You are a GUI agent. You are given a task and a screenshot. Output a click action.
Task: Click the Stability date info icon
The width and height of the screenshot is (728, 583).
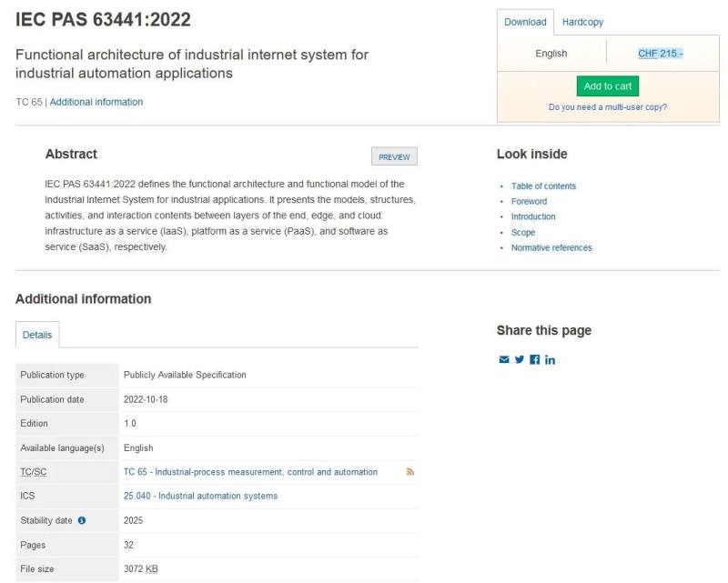[x=82, y=520]
